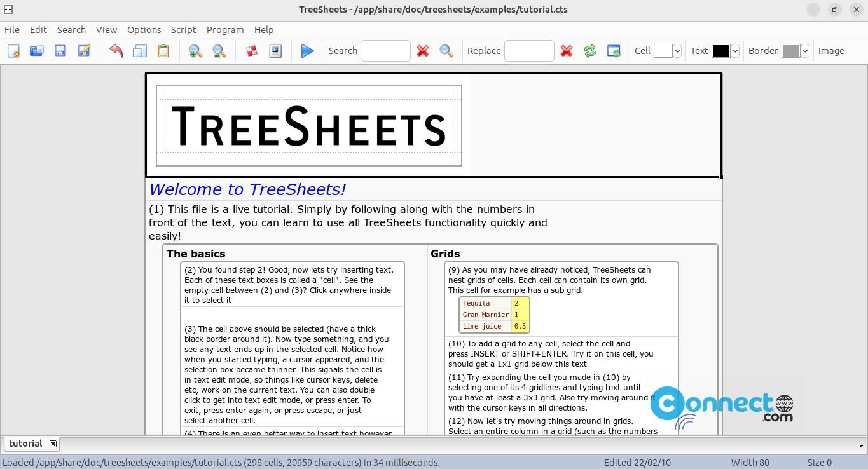
Task: Click the application icon in title bar
Action: 7,9
